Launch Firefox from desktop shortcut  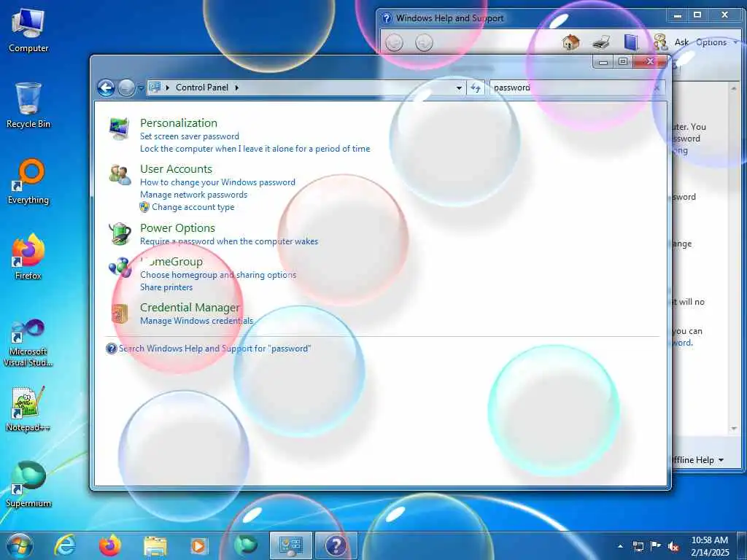pyautogui.click(x=28, y=257)
